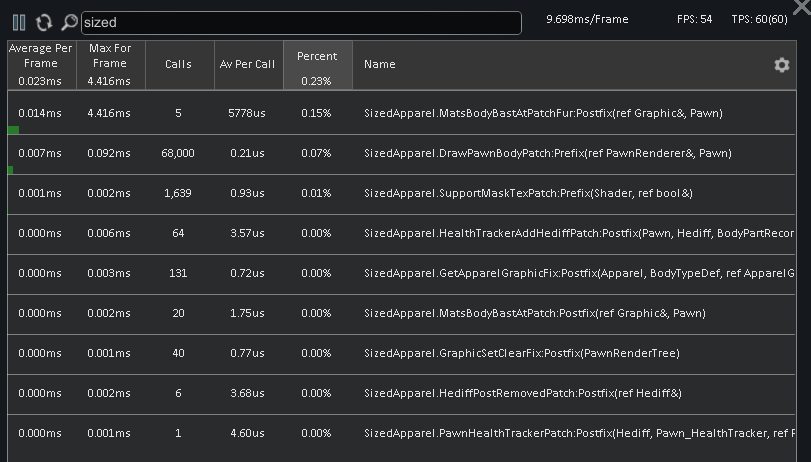Click the 0.15% percent value
Screen dimensions: 811x462
(316, 113)
